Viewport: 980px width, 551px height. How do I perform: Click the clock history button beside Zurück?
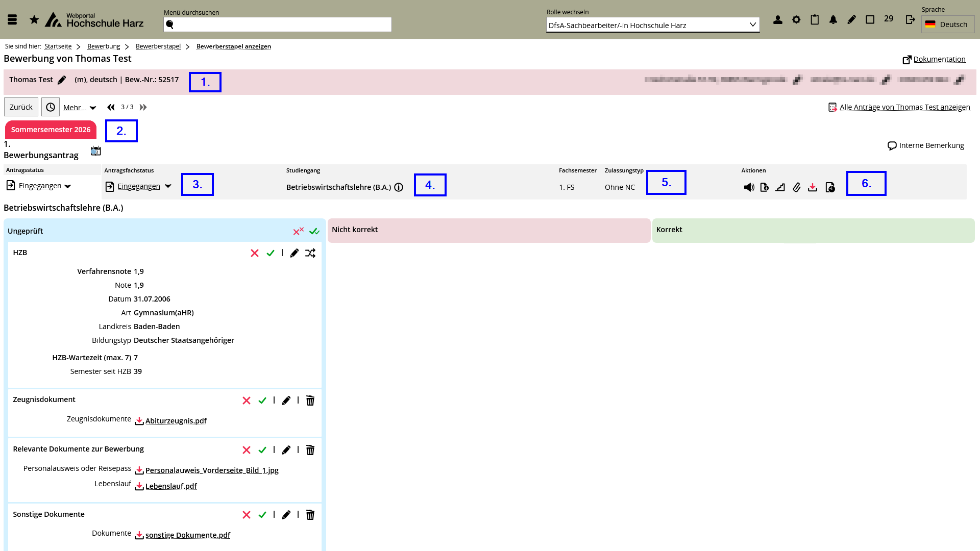(x=51, y=107)
